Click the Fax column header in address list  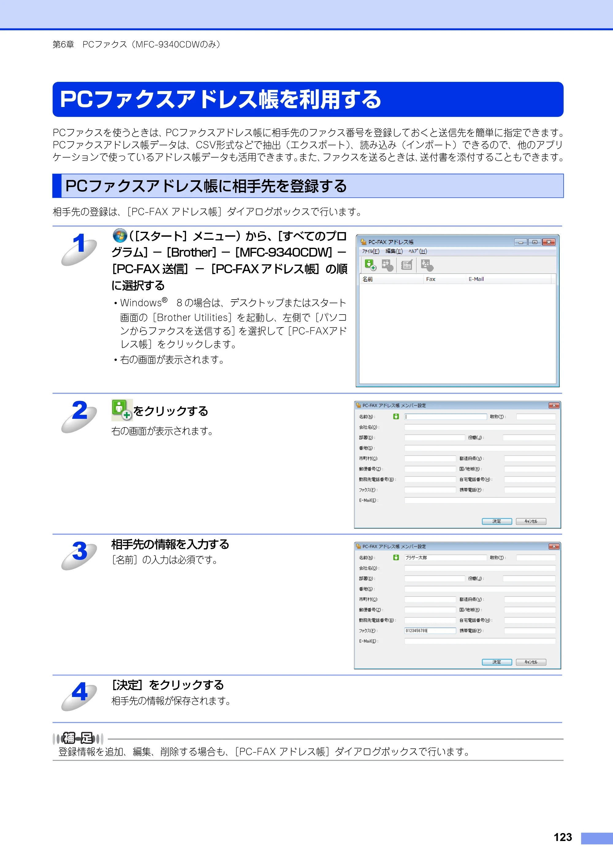coord(444,279)
